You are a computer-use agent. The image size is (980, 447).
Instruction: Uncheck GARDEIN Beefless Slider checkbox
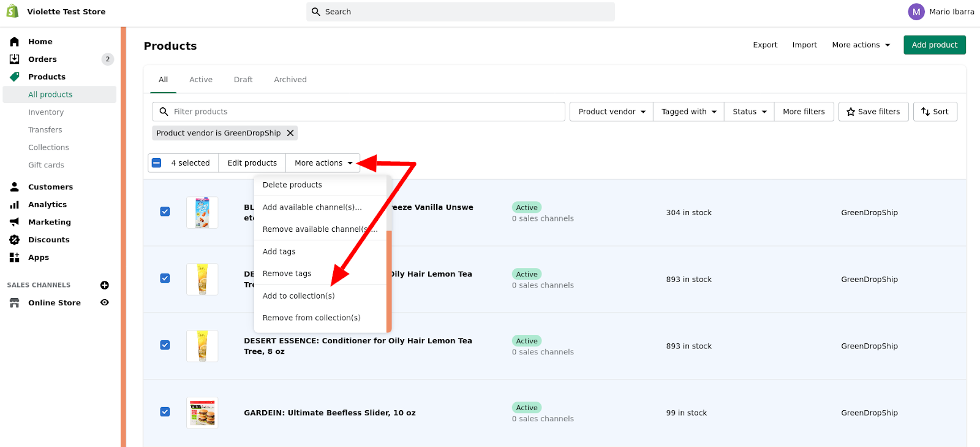pos(165,412)
